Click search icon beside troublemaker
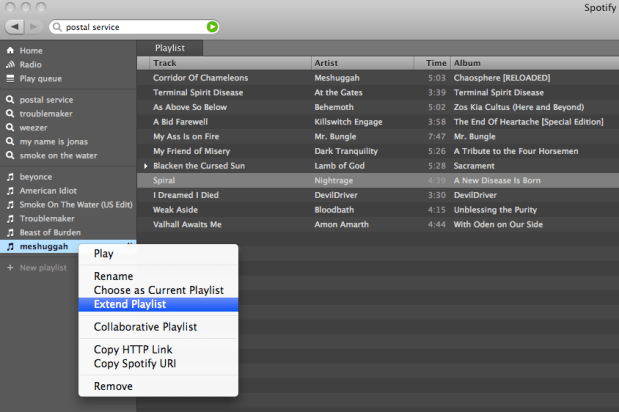 [x=10, y=114]
